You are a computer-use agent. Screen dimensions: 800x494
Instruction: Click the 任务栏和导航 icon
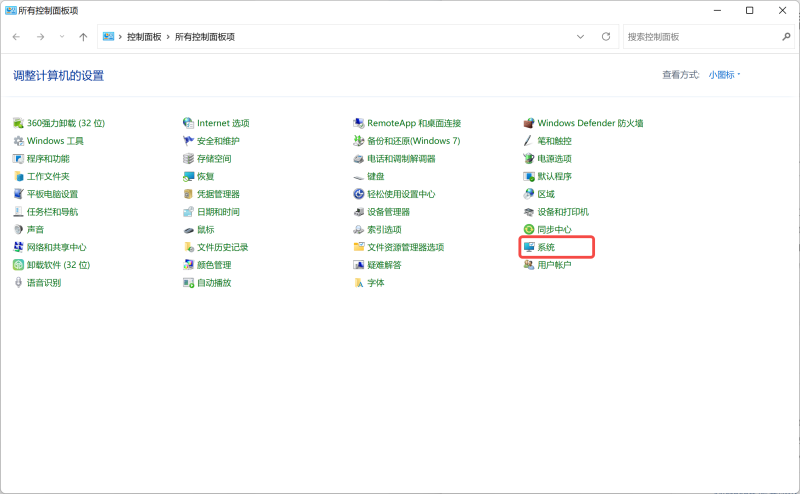click(18, 212)
